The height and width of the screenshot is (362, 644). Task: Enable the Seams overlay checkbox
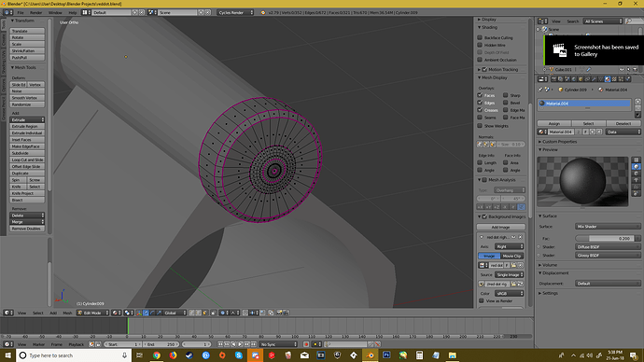click(x=480, y=118)
